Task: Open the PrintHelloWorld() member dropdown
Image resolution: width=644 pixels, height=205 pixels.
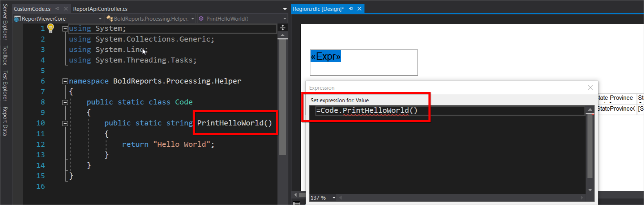Action: click(x=242, y=18)
